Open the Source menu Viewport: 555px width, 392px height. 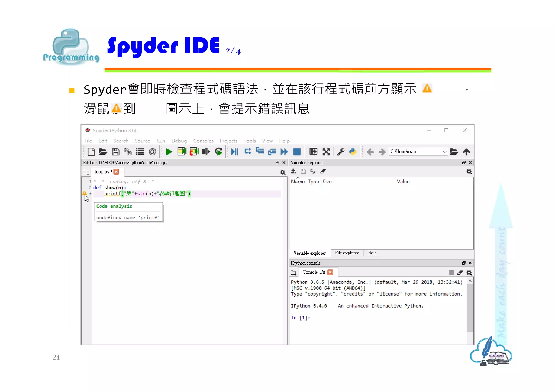click(x=142, y=141)
